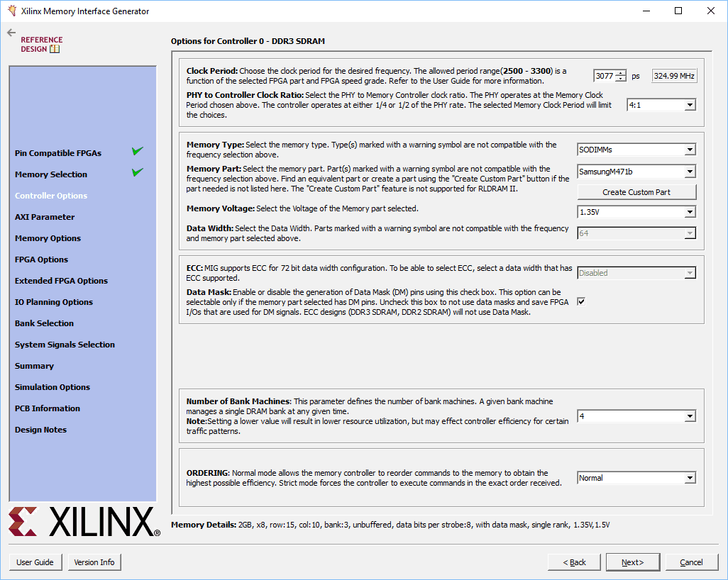
Task: Increase clock period with up spinner arrow
Action: tap(621, 73)
